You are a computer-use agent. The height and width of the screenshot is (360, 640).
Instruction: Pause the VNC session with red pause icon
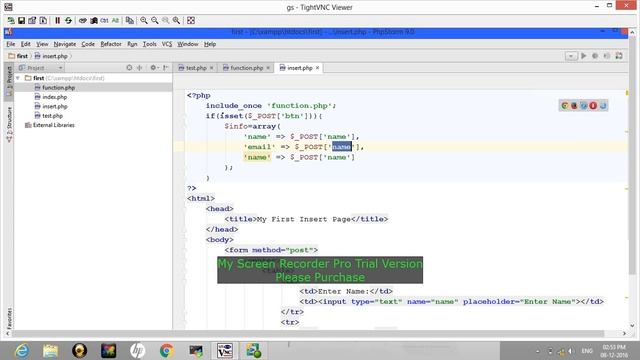[x=58, y=20]
